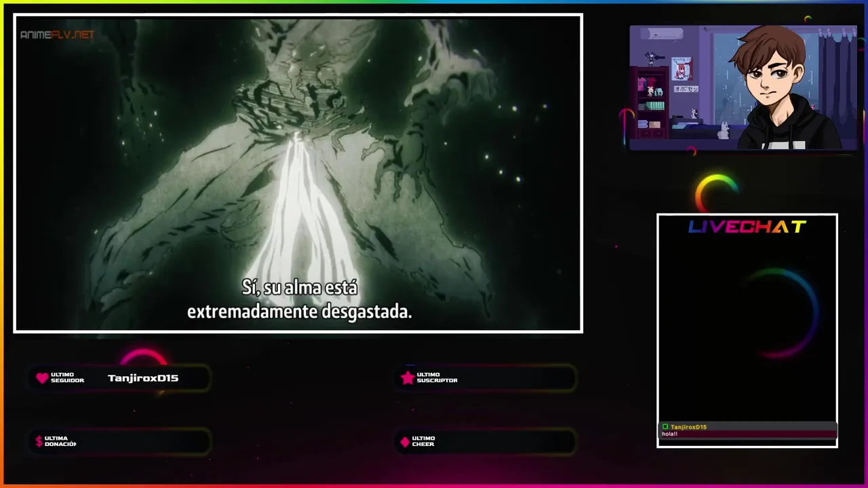Click the avatar webcam panel

click(743, 88)
